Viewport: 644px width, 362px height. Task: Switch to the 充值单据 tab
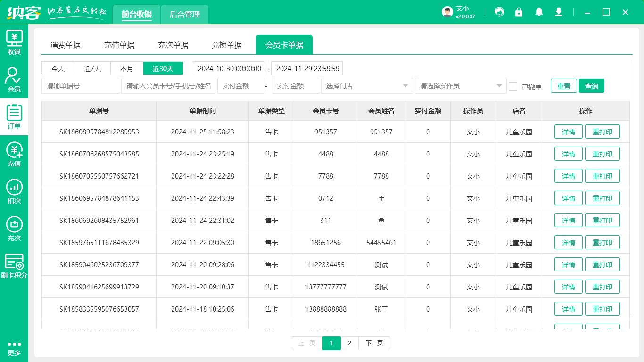(119, 44)
